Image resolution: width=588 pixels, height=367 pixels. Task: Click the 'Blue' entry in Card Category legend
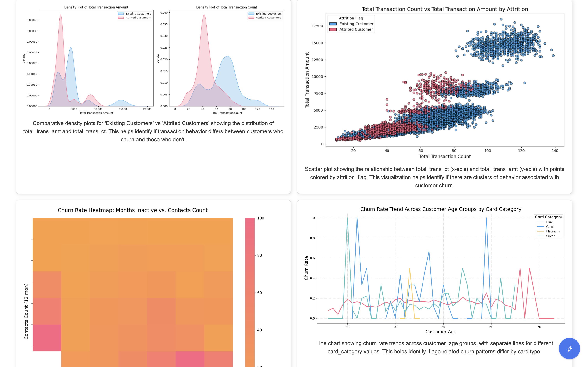pos(549,222)
